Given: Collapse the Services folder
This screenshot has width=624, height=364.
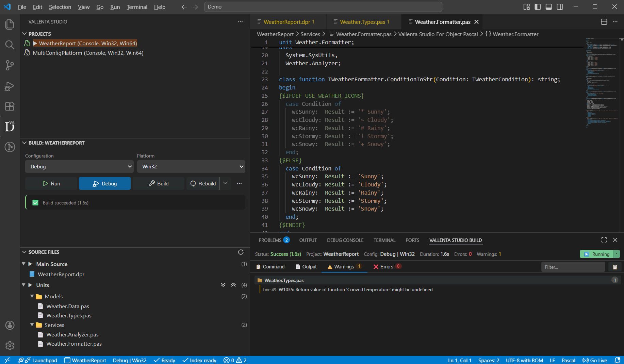Looking at the screenshot, I should [x=32, y=325].
